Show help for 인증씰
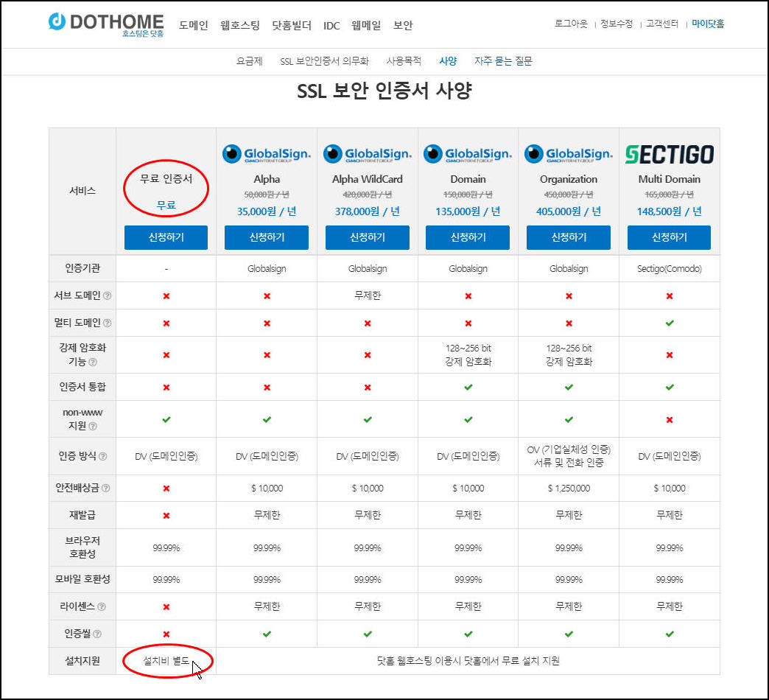The height and width of the screenshot is (700, 769). pos(97,634)
